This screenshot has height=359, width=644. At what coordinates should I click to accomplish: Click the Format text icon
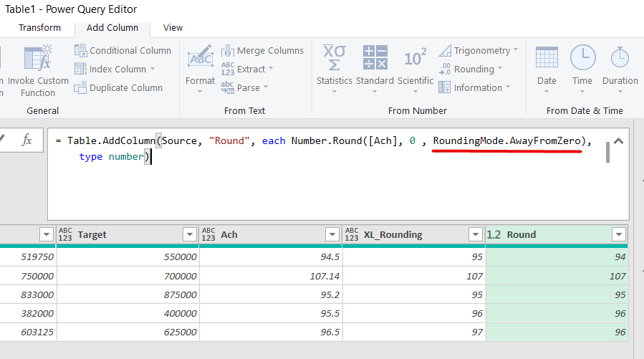click(200, 57)
